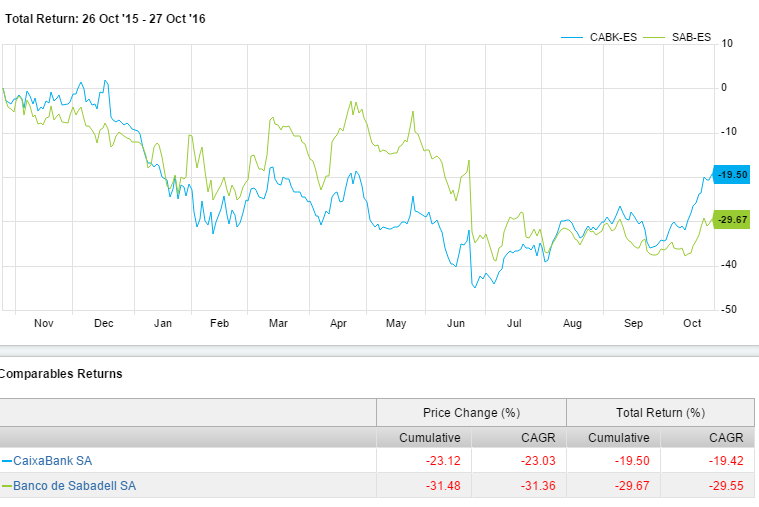Click the blue -19.50 value label
The image size is (759, 507).
click(x=733, y=174)
